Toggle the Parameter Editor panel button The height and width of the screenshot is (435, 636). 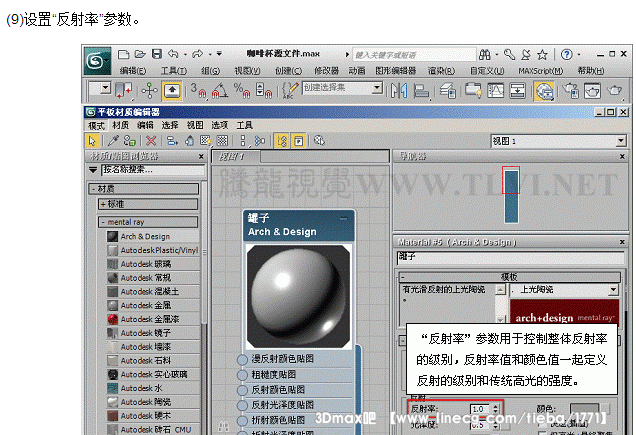tap(299, 141)
